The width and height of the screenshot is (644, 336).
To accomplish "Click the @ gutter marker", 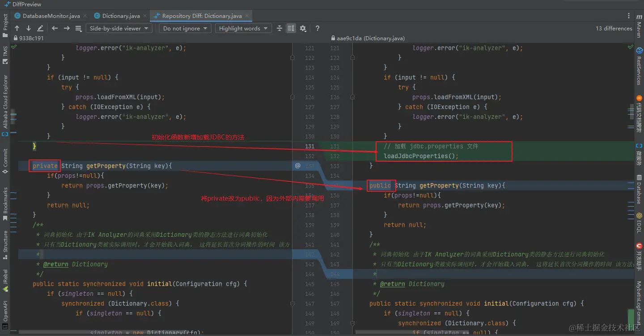I will click(298, 166).
